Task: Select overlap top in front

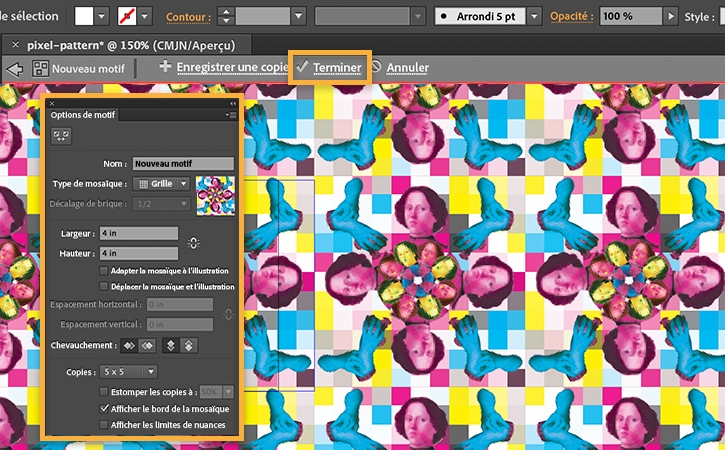Action: (x=171, y=345)
